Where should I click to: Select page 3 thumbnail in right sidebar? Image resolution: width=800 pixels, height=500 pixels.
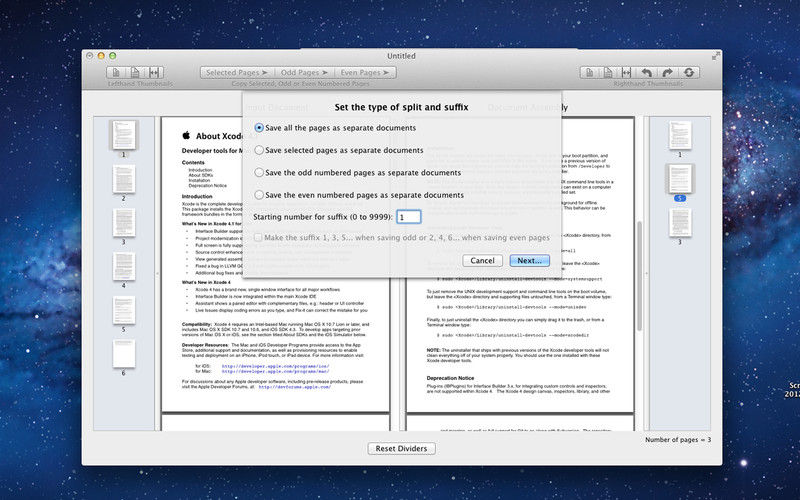point(680,223)
